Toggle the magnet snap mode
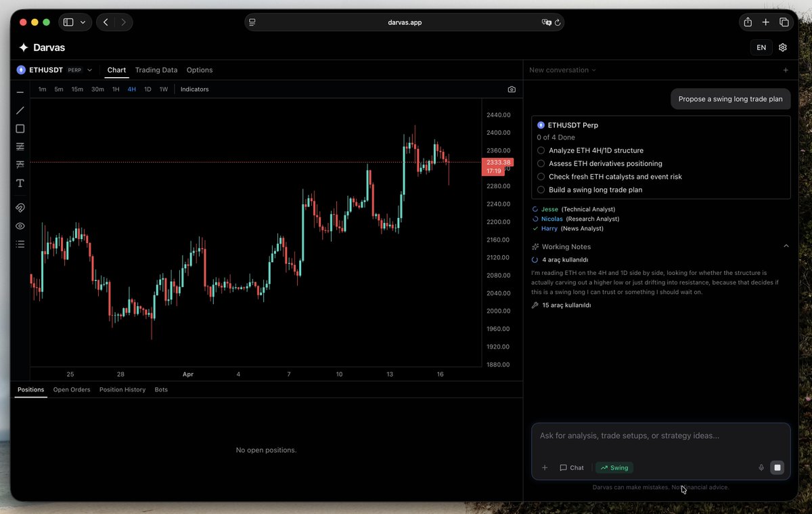This screenshot has width=812, height=514. [20, 208]
